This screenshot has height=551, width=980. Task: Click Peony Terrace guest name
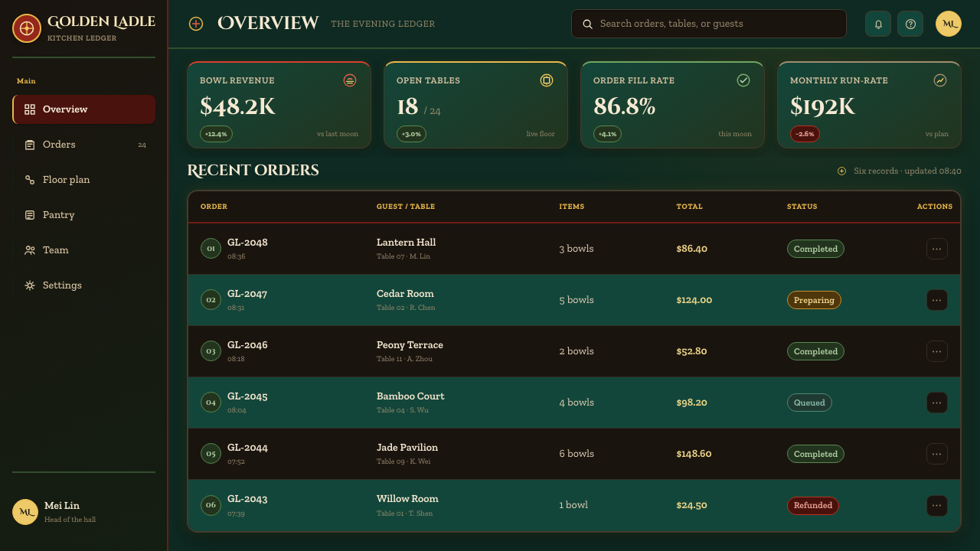[410, 345]
